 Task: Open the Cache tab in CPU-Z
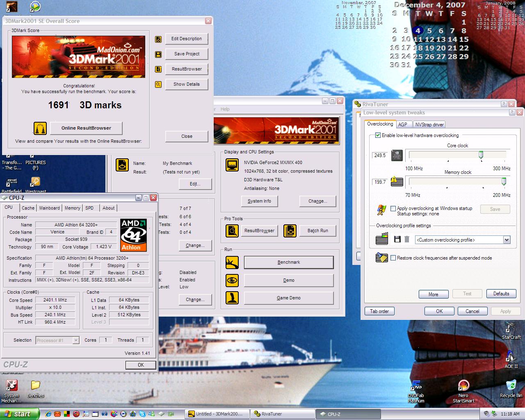(x=28, y=208)
